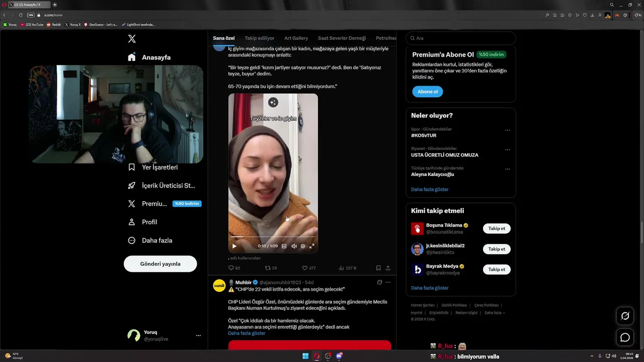Switch to the Sana özel tab
This screenshot has width=644, height=362.
(223, 38)
